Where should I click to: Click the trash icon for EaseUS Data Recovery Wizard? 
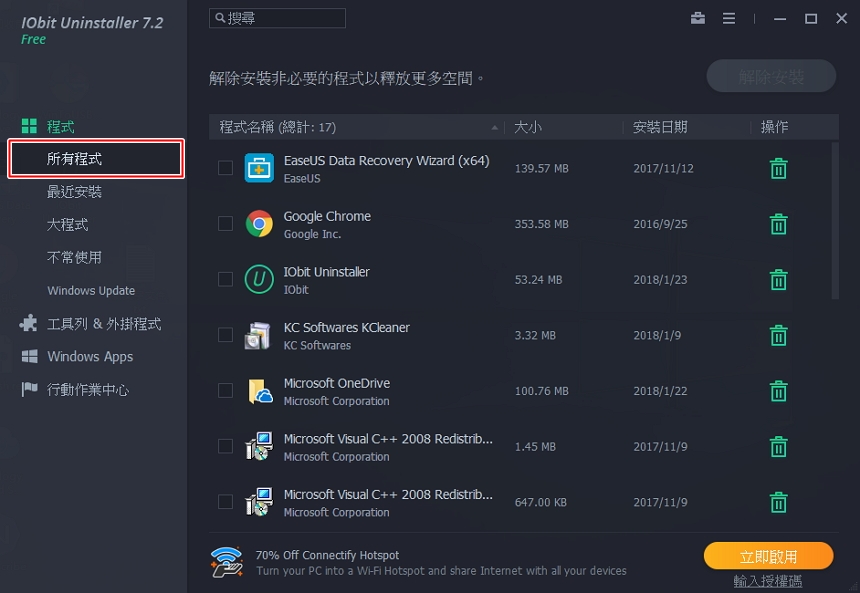coord(778,168)
